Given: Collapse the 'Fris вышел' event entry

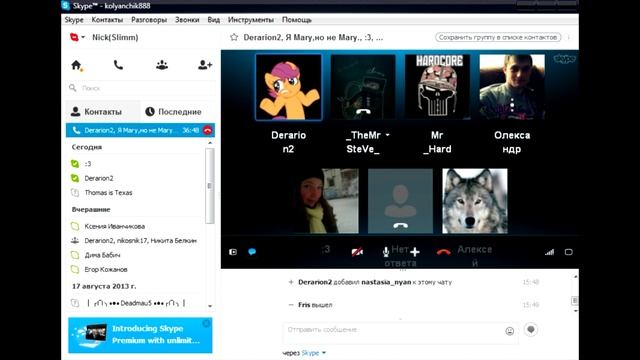Looking at the screenshot, I should (x=291, y=305).
